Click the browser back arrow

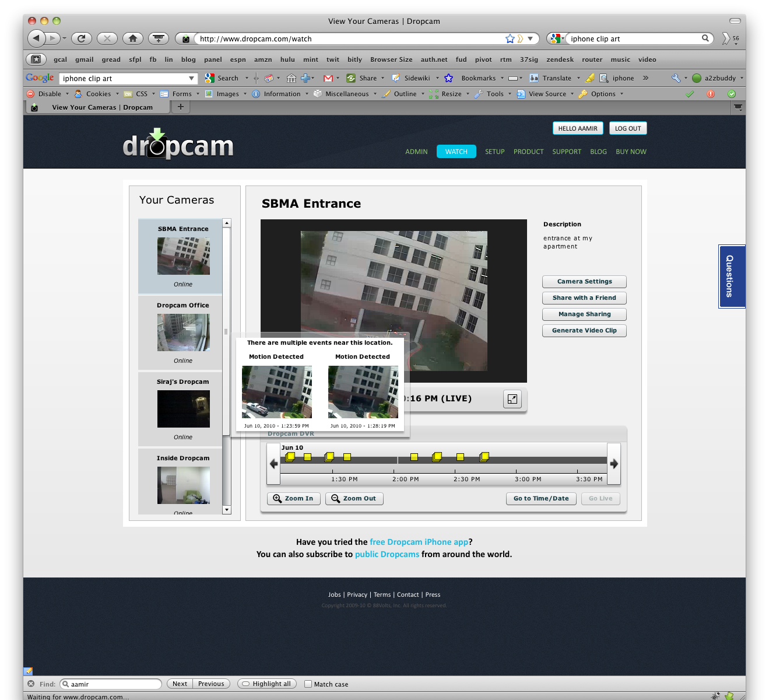click(x=36, y=38)
